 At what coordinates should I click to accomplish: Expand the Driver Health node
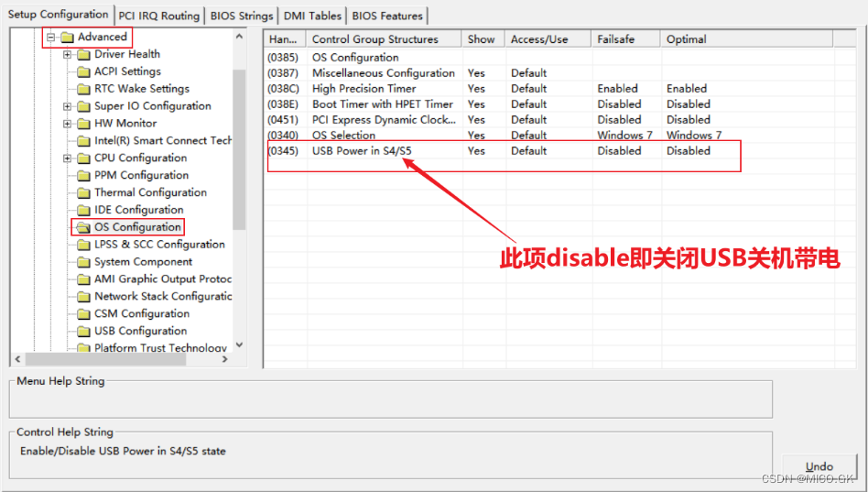68,54
